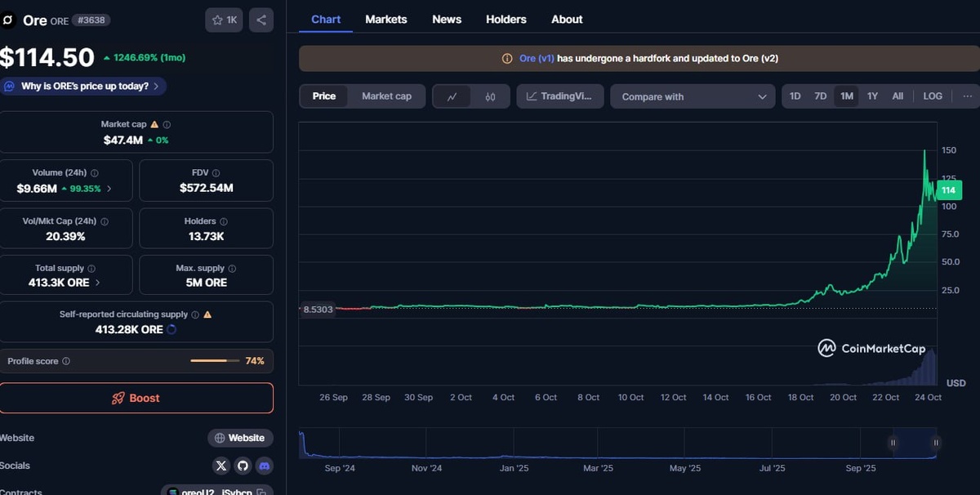The height and width of the screenshot is (495, 980).
Task: Open Ore's X (Twitter) profile
Action: 221,466
